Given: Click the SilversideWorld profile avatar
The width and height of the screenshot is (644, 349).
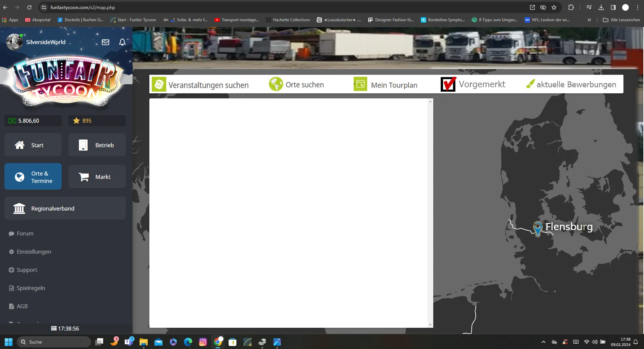Looking at the screenshot, I should pyautogui.click(x=14, y=42).
